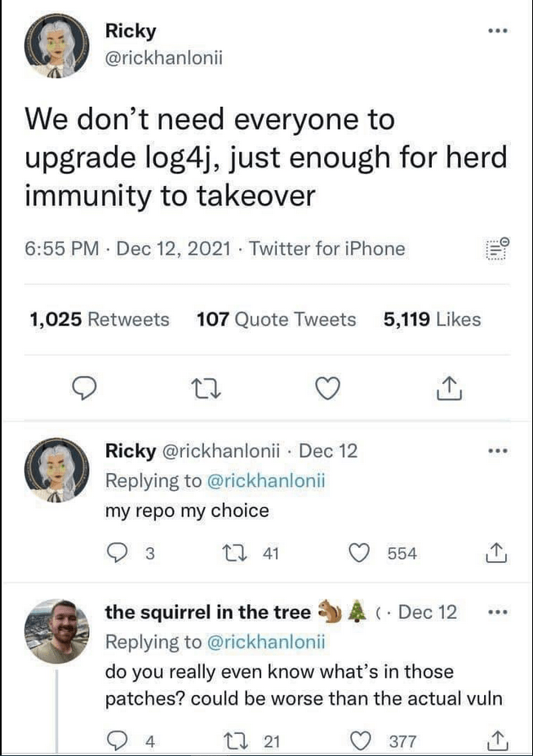Open the 5,119 Likes list
533x756 pixels.
point(432,320)
